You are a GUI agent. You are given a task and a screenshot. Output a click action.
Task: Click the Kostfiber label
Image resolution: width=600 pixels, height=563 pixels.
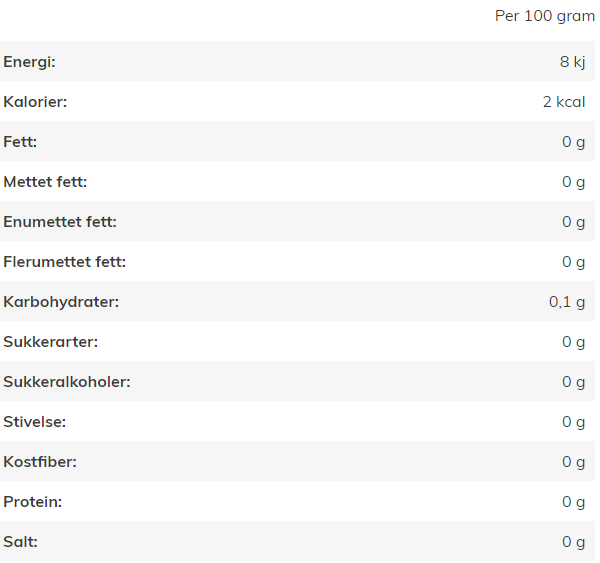(x=40, y=462)
